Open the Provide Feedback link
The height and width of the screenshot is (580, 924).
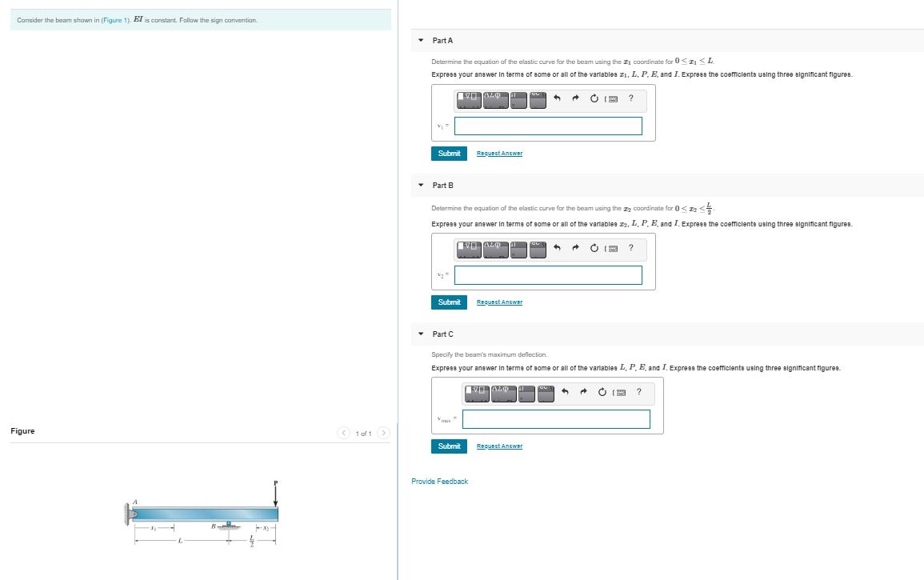[440, 482]
